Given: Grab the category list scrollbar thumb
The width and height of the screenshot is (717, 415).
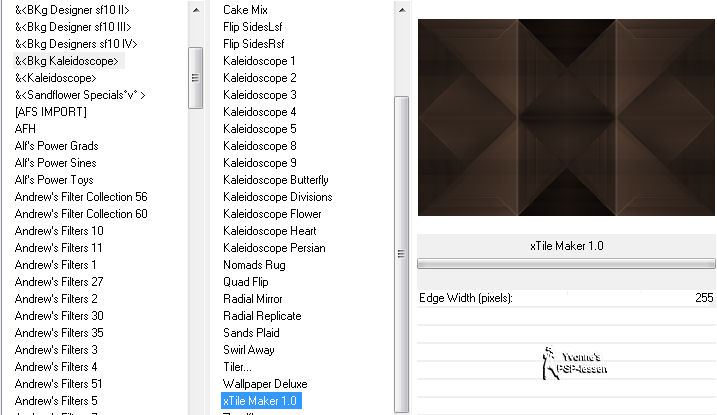Looking at the screenshot, I should tap(195, 78).
